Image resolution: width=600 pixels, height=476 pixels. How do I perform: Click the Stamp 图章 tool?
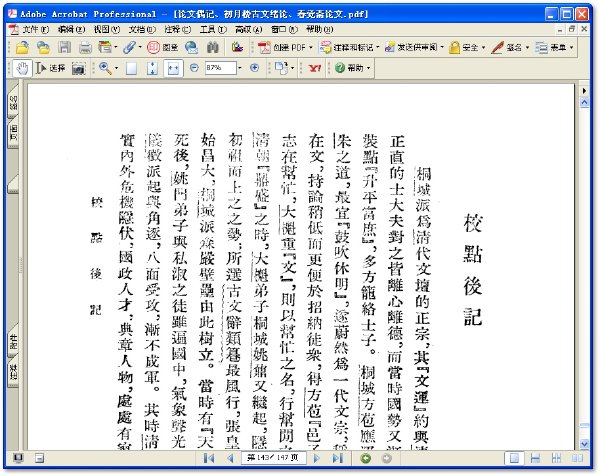(163, 47)
